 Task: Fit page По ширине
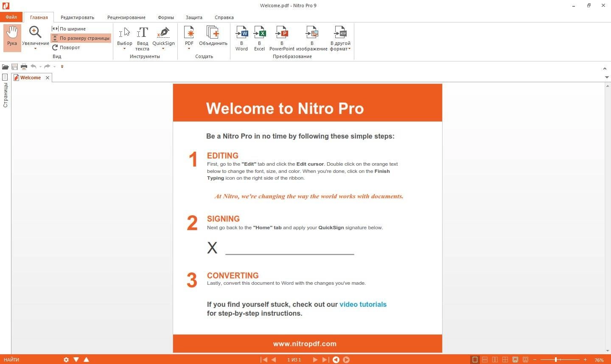(x=69, y=29)
